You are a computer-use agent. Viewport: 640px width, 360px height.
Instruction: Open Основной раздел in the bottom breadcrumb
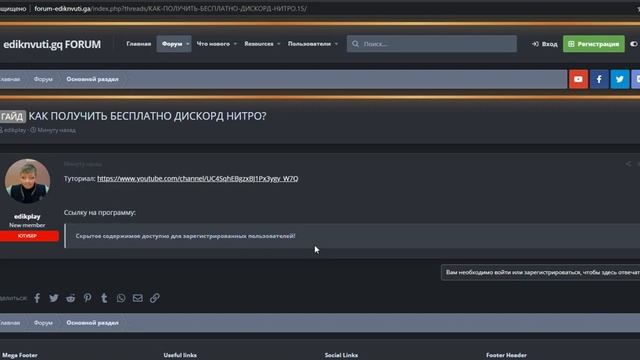click(x=92, y=323)
